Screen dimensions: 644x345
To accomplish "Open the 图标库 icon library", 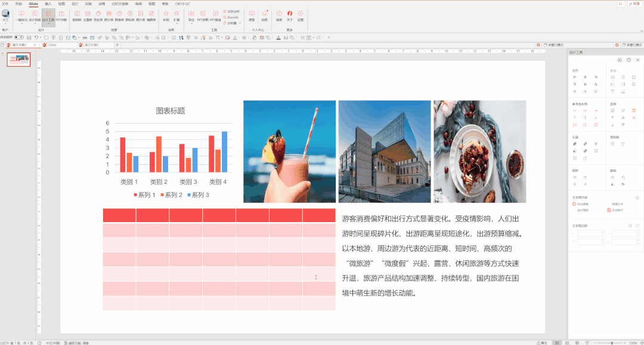I will click(130, 16).
